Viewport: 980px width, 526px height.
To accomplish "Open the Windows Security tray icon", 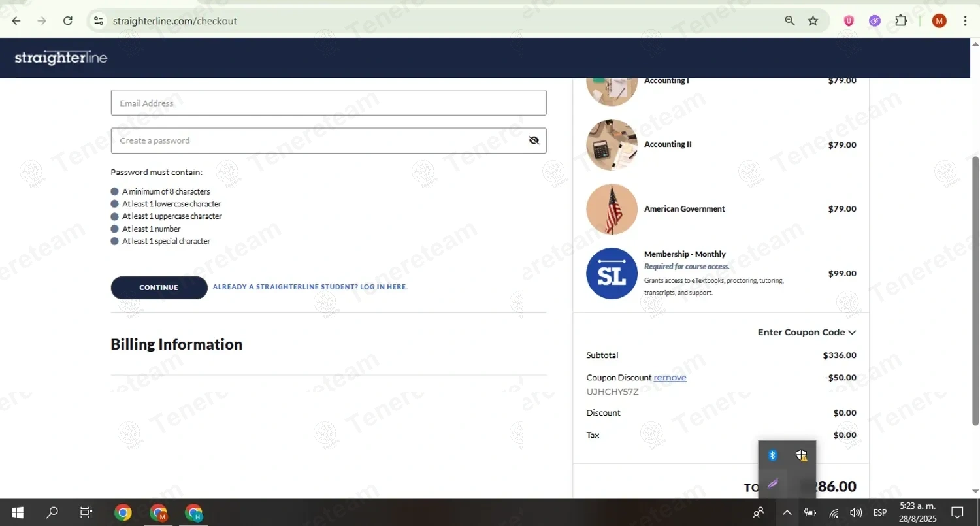I will [802, 455].
